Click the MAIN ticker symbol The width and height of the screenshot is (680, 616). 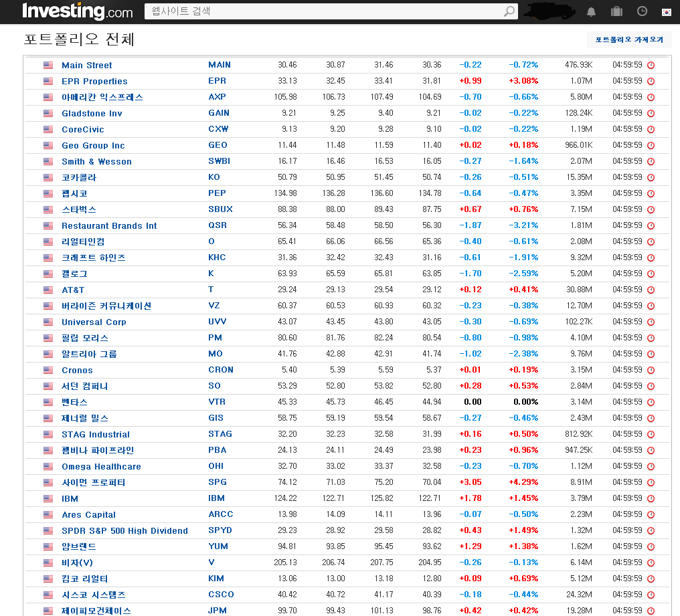pyautogui.click(x=220, y=65)
